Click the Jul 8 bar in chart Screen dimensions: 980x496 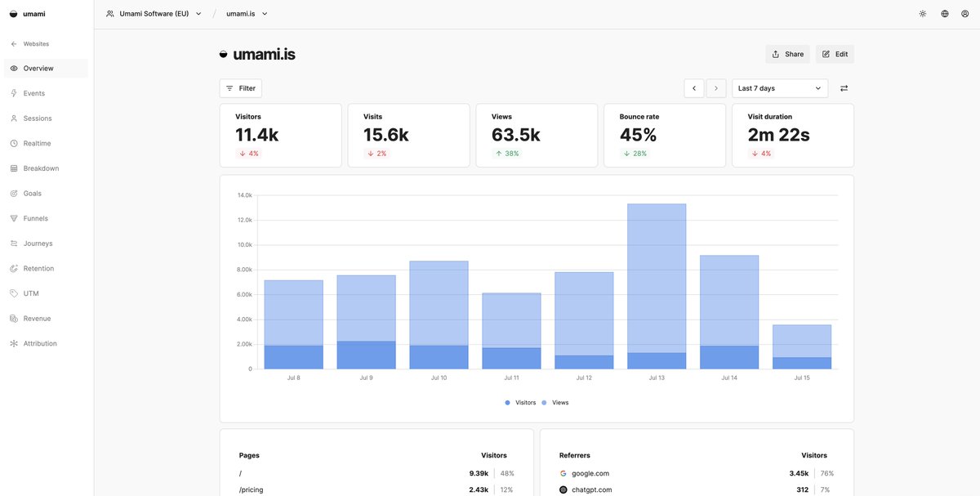(294, 324)
